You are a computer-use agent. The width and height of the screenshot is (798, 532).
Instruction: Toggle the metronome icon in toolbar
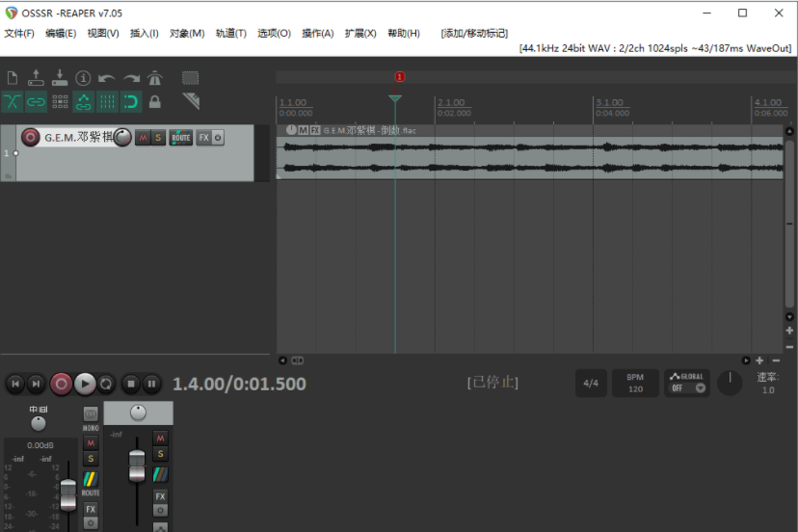pyautogui.click(x=155, y=78)
